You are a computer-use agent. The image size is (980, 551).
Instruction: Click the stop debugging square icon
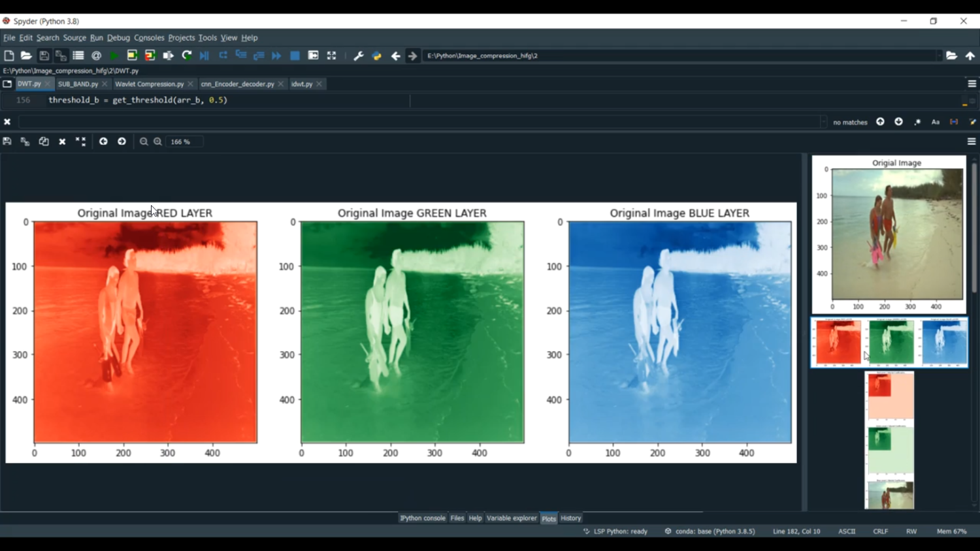295,56
